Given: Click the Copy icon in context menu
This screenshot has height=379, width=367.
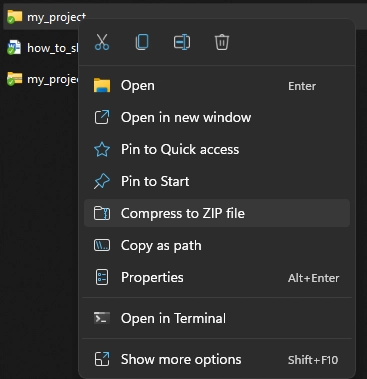Looking at the screenshot, I should (x=142, y=42).
